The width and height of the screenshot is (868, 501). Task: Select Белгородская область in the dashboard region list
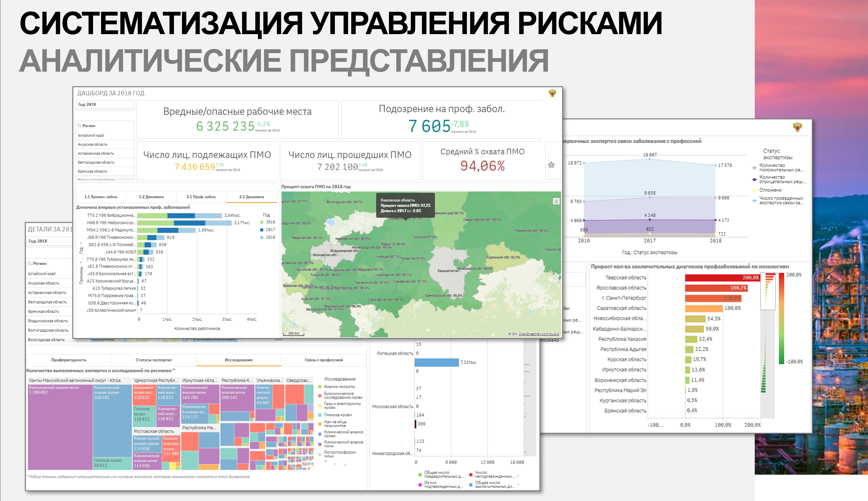click(105, 163)
